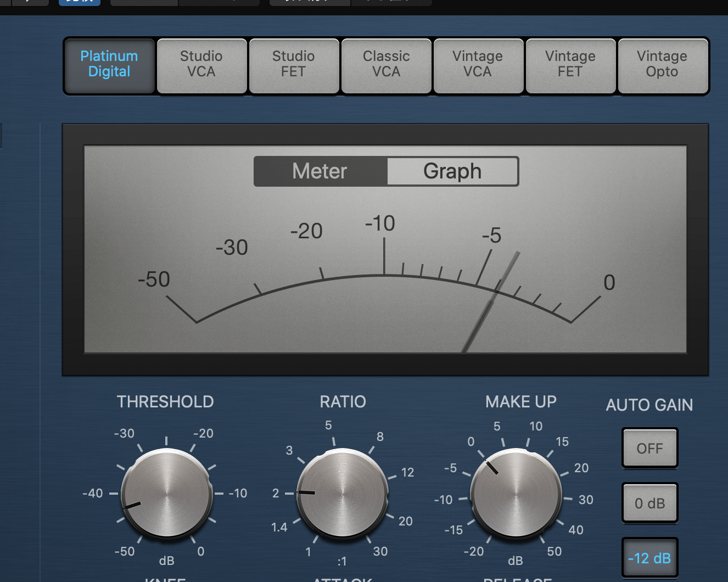Click the Make Up gain knob
The width and height of the screenshot is (728, 582).
(x=516, y=494)
